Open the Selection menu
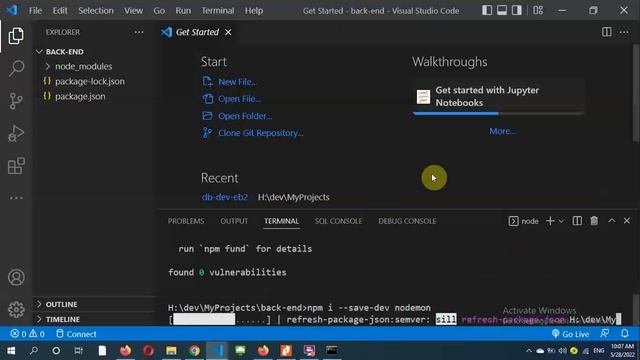This screenshot has width=640, height=360. [x=96, y=11]
